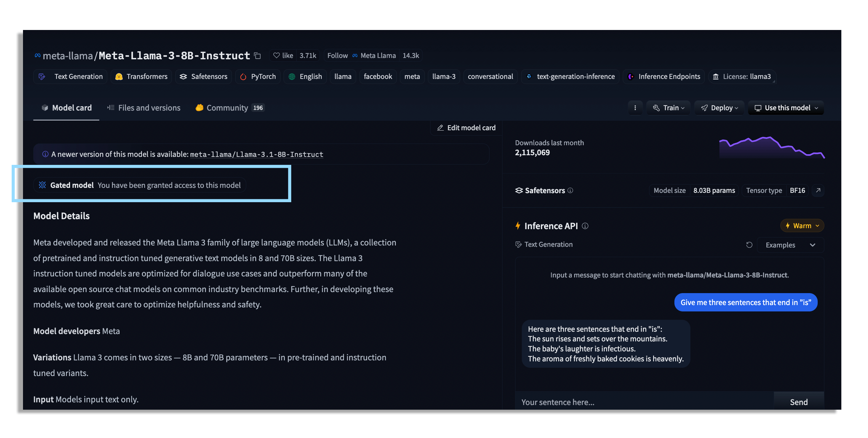The width and height of the screenshot is (868, 438).
Task: Click Edit model card button
Action: (x=466, y=128)
